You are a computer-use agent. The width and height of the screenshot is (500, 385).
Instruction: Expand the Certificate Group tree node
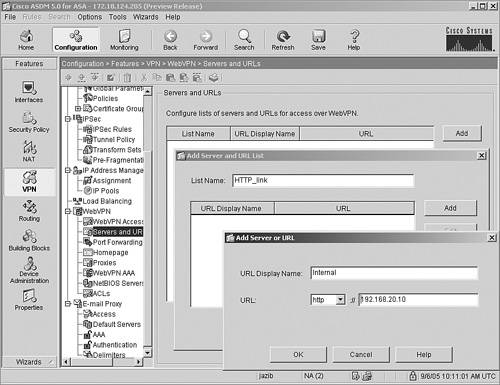(x=78, y=109)
